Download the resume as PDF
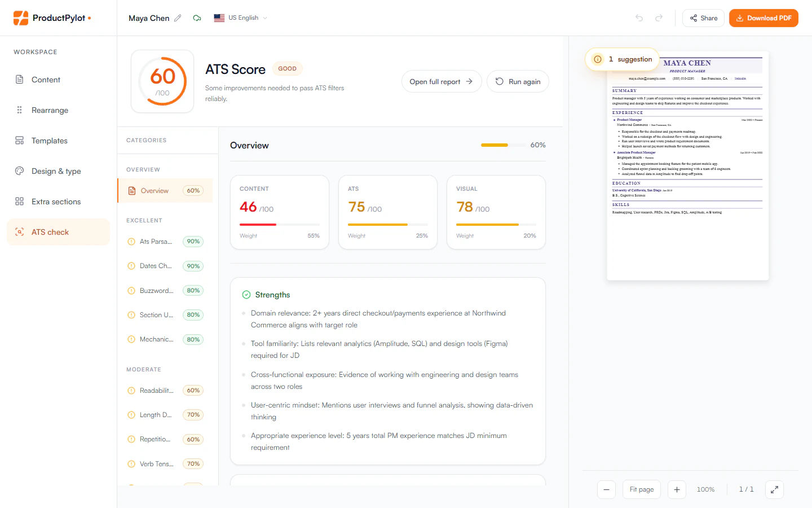812x508 pixels. tap(764, 18)
